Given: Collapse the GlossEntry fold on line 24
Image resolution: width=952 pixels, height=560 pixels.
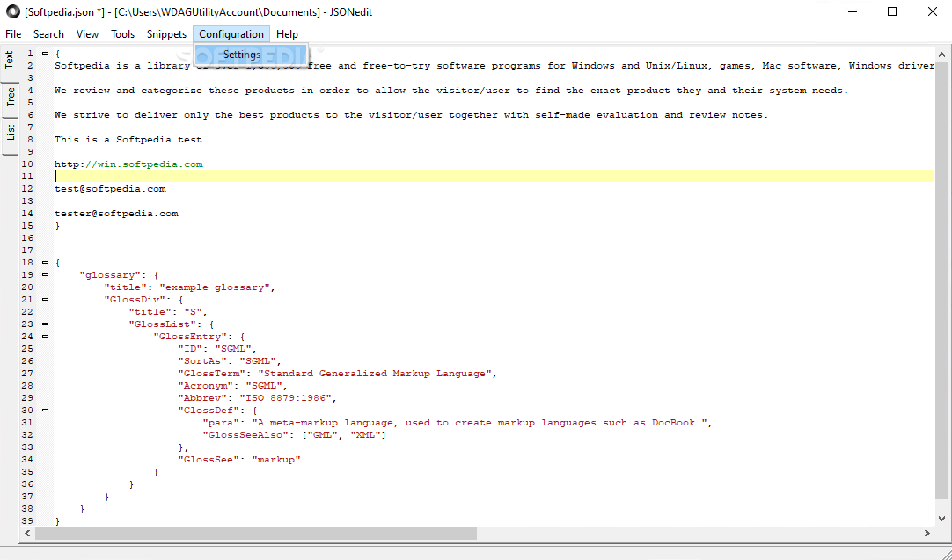Looking at the screenshot, I should 45,336.
